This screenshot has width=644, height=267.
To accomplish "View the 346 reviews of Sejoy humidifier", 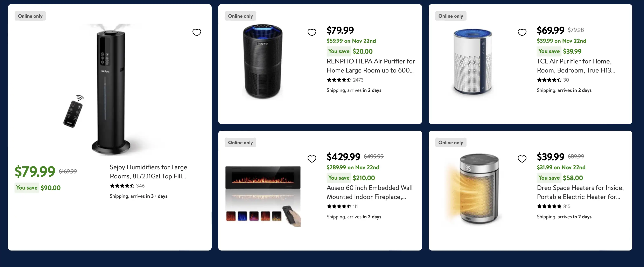I will pos(127,186).
